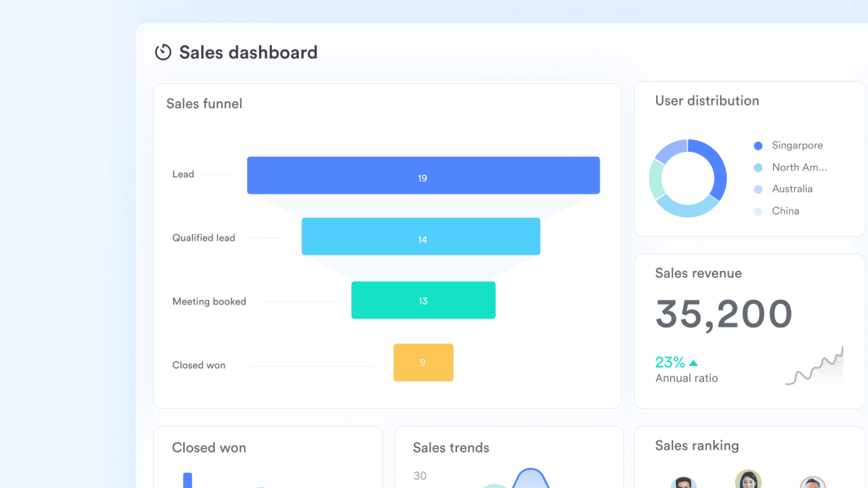Click the Sales ranking card heading

pos(697,446)
